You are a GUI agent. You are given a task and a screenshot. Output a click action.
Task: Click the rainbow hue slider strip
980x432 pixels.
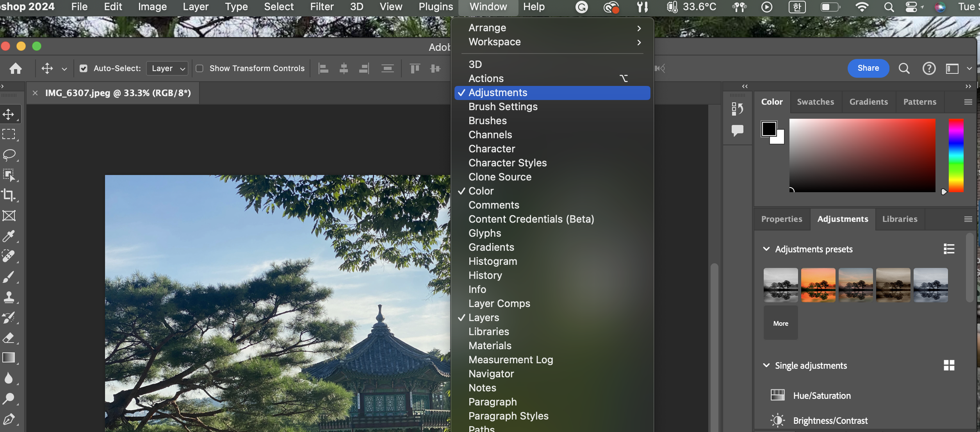pos(956,155)
